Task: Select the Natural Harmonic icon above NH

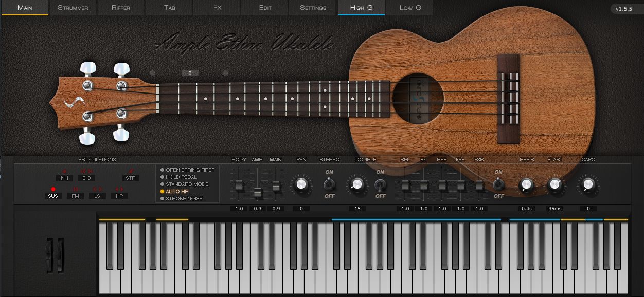Action: click(x=64, y=171)
